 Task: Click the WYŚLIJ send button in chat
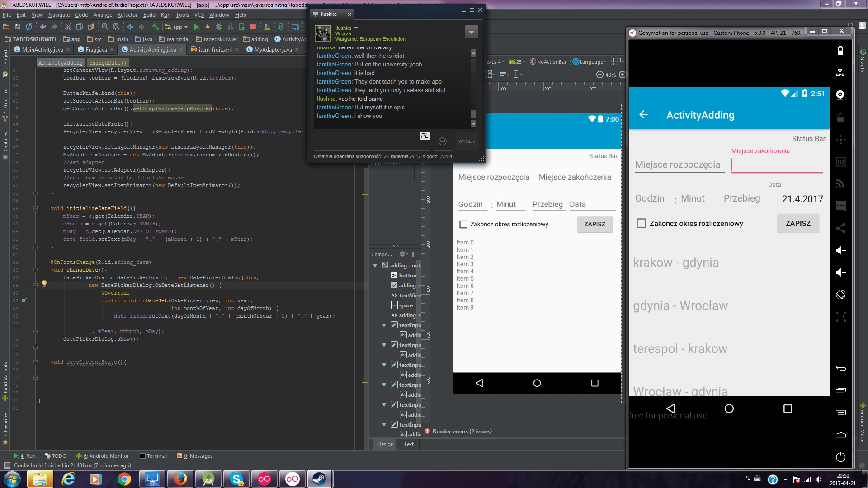click(467, 141)
